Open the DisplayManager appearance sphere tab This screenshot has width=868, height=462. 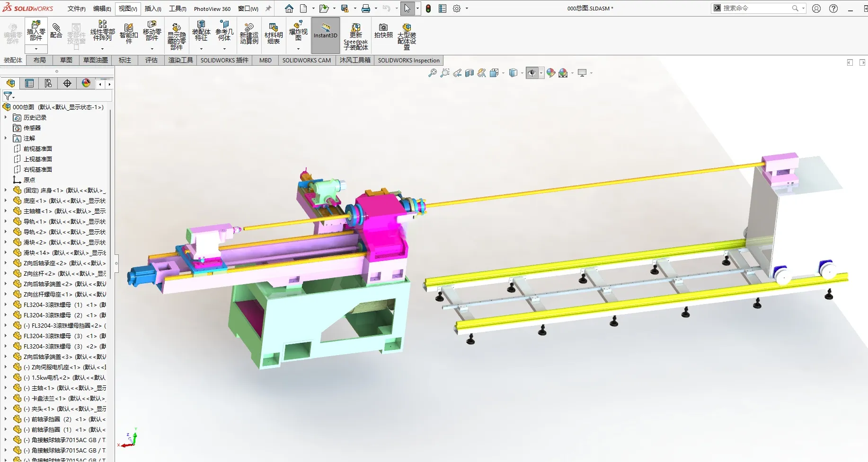(86, 83)
